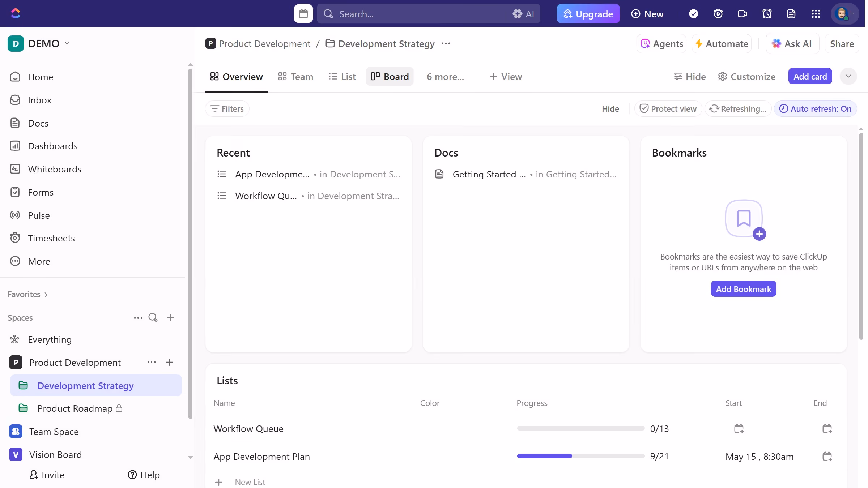The image size is (868, 488).
Task: Open the apps grid icon
Action: pos(816,14)
